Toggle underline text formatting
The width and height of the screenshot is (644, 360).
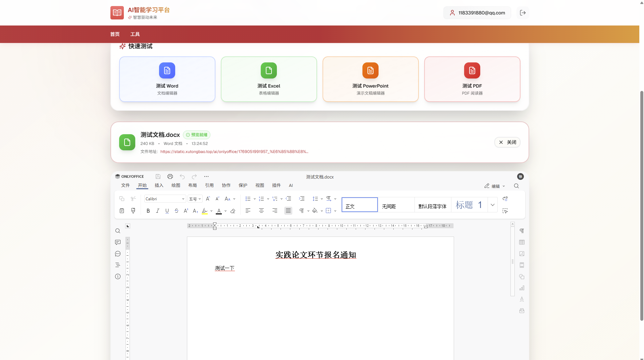click(x=167, y=211)
